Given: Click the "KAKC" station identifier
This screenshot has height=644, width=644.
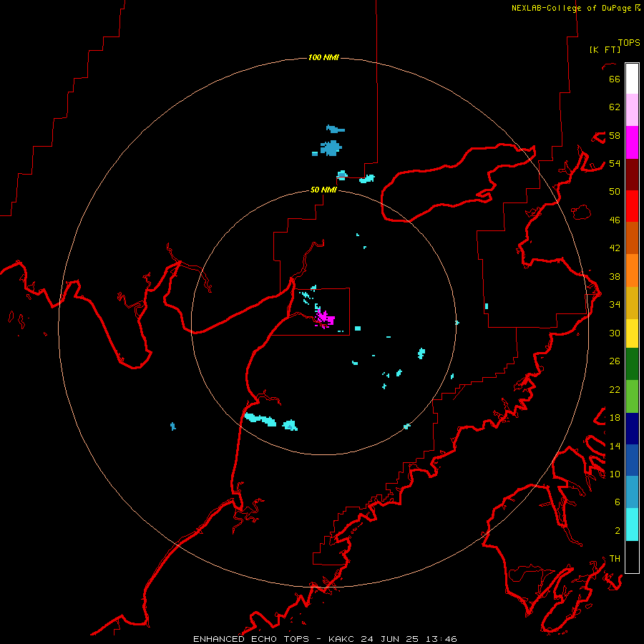Looking at the screenshot, I should tap(342, 639).
